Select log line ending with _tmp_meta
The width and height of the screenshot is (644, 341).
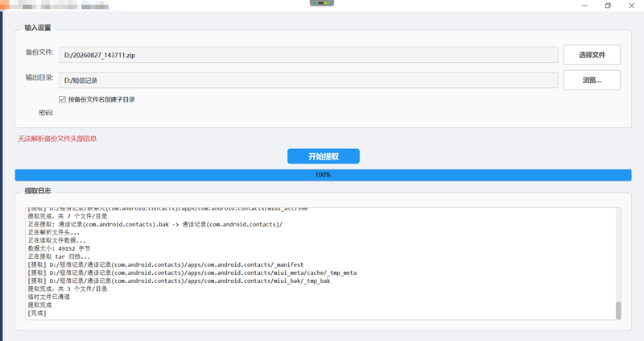tap(192, 272)
